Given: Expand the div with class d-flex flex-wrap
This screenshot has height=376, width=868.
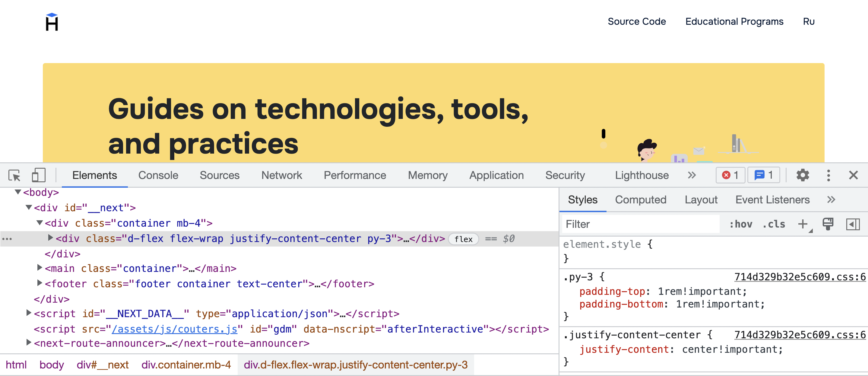Looking at the screenshot, I should (49, 238).
